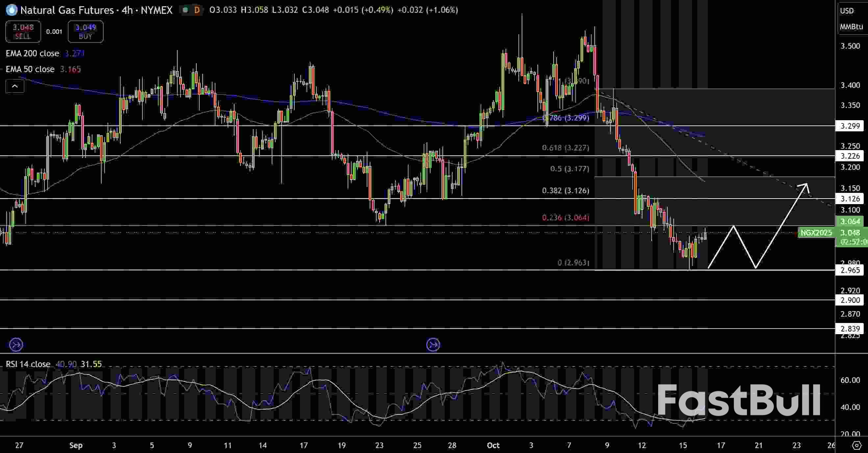868x453 pixels.
Task: Collapse the indicator legend with the chevron arrow
Action: [x=15, y=86]
